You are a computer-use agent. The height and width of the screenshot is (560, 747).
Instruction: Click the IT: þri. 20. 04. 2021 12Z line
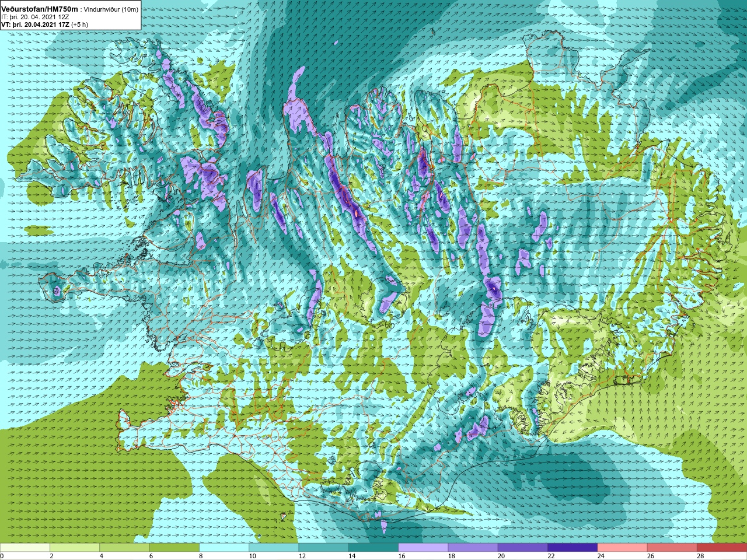pos(36,17)
